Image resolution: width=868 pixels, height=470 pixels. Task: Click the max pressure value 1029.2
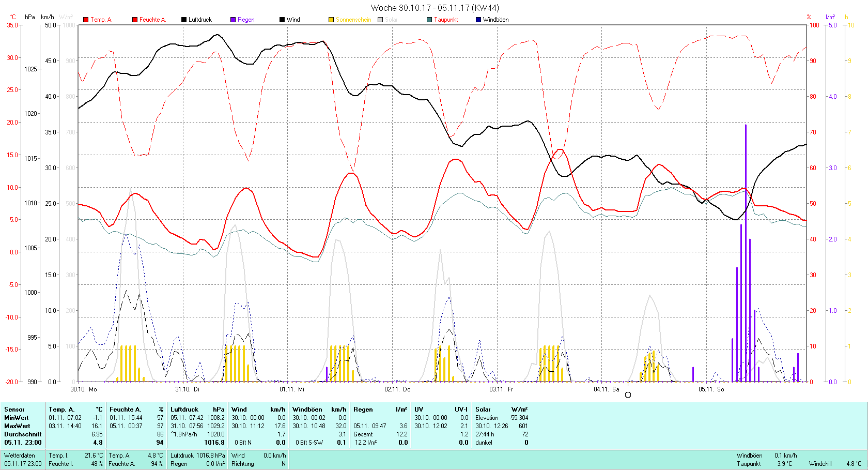216,426
